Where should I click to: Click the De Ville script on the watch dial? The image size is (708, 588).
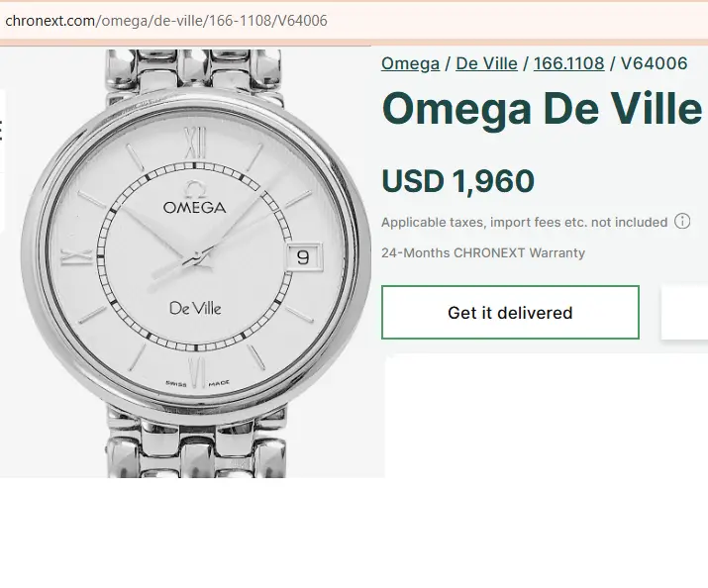pyautogui.click(x=195, y=309)
